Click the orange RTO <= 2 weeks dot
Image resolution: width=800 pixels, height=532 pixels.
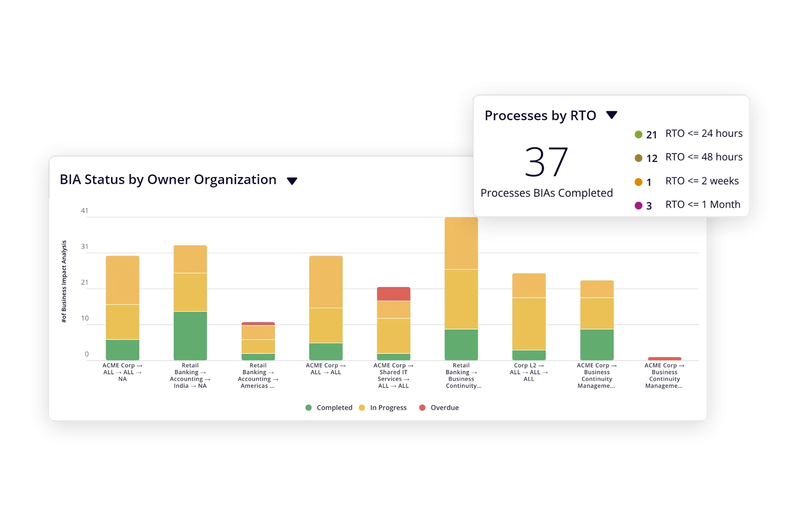tap(638, 182)
